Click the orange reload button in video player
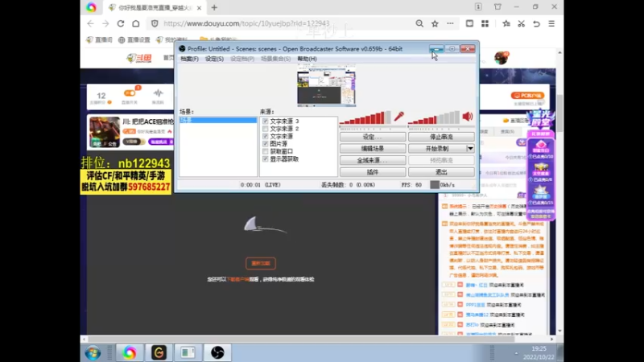 click(x=261, y=264)
